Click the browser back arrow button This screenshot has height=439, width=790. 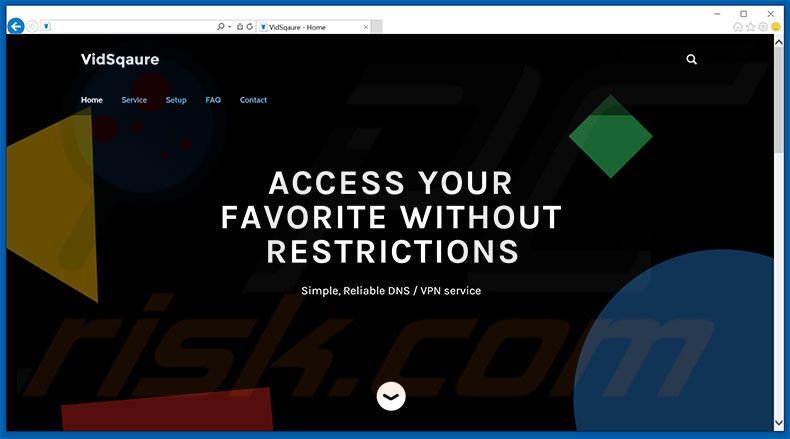16,26
